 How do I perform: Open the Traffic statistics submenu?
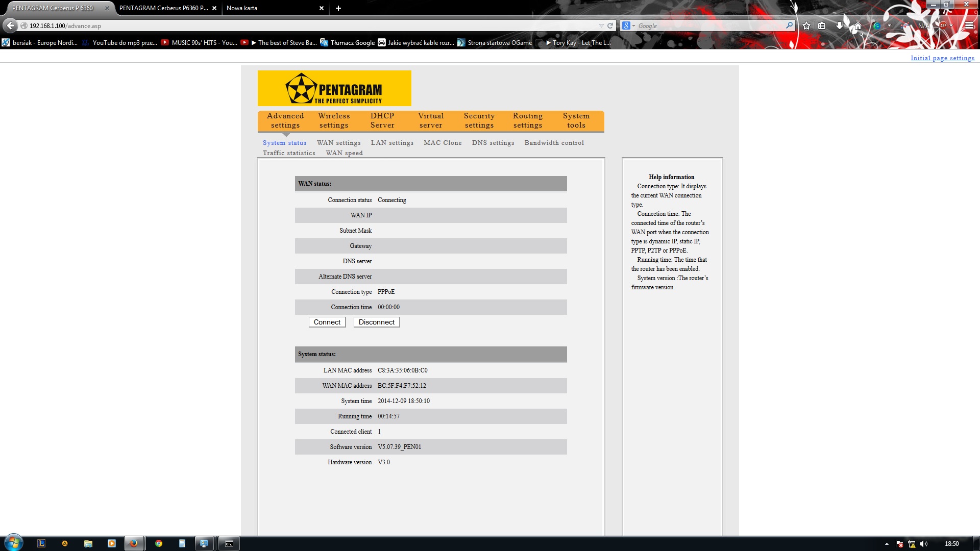[289, 153]
